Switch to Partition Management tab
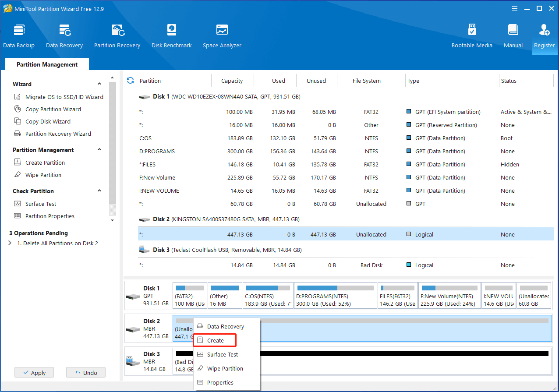The height and width of the screenshot is (392, 559). (x=47, y=64)
